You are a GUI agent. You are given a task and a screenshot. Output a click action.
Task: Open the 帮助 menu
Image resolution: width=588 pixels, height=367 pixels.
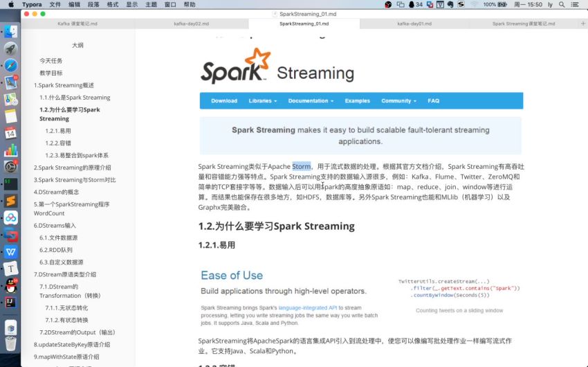(190, 5)
